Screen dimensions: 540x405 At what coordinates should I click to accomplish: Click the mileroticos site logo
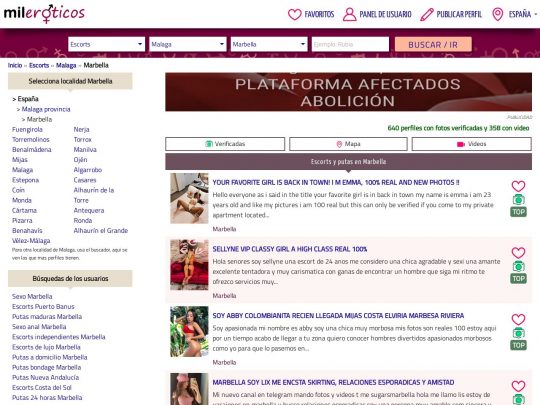pos(44,14)
